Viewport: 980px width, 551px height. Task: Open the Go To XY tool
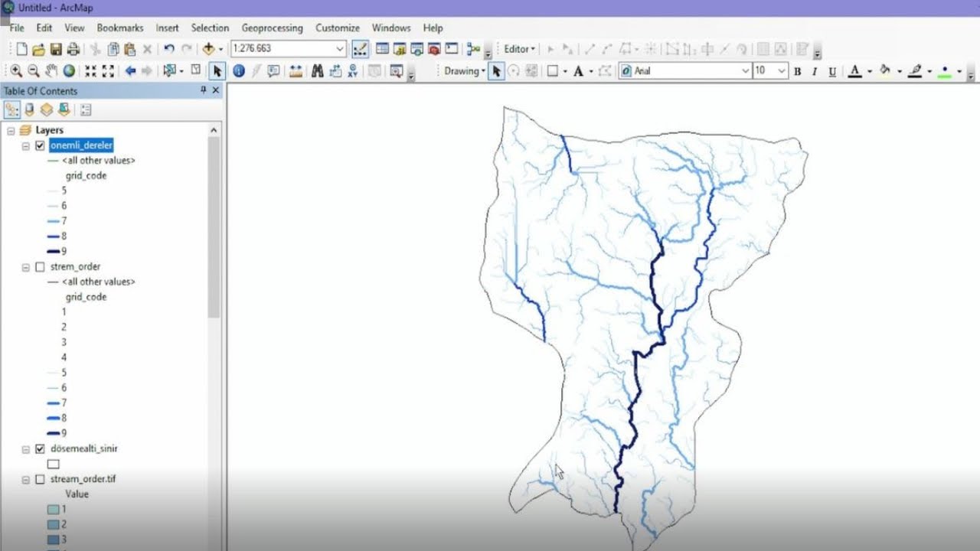(352, 71)
